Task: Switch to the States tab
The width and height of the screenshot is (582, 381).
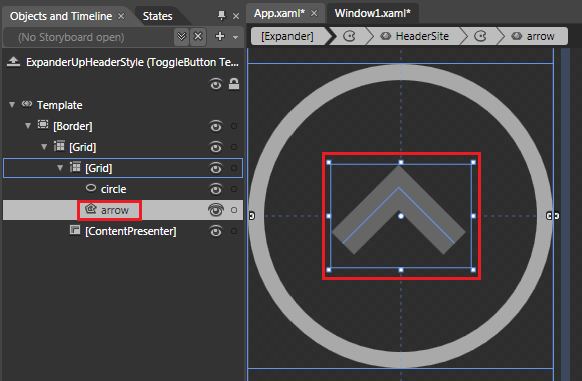Action: pyautogui.click(x=157, y=16)
